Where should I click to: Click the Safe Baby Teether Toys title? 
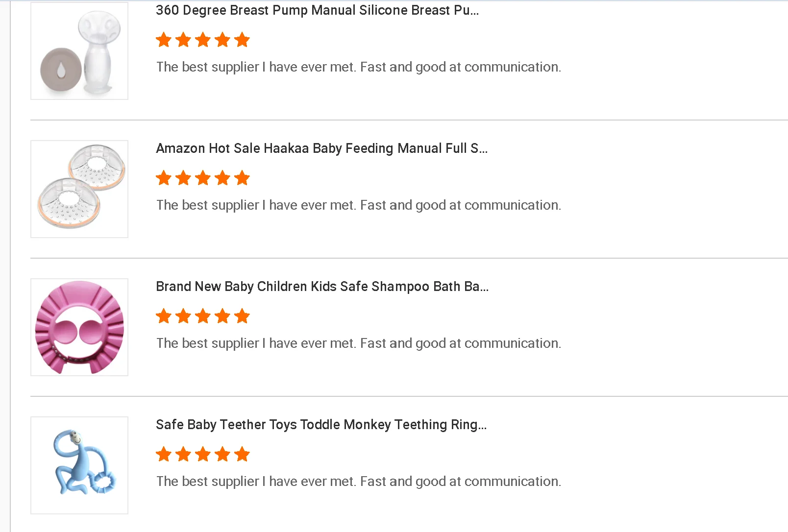pos(321,425)
